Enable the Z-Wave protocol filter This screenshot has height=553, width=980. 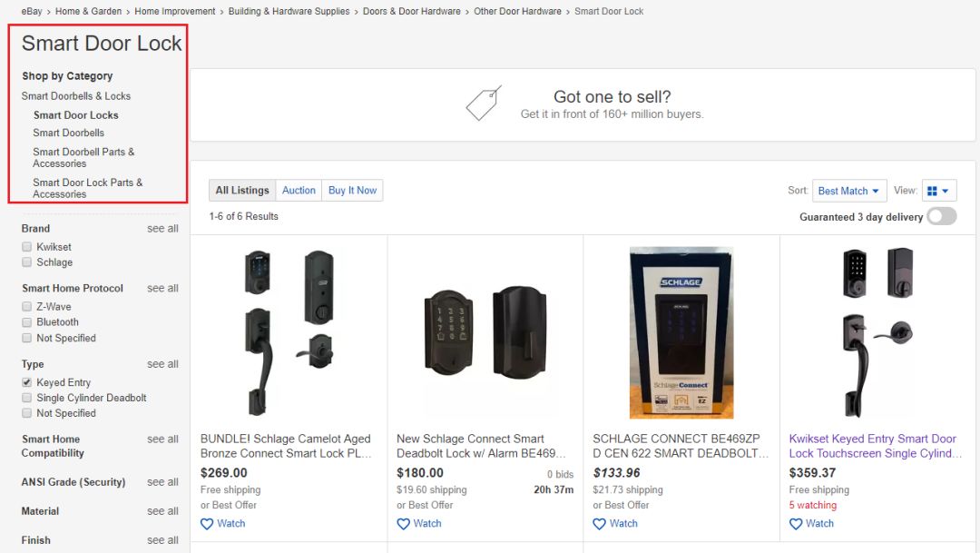27,307
